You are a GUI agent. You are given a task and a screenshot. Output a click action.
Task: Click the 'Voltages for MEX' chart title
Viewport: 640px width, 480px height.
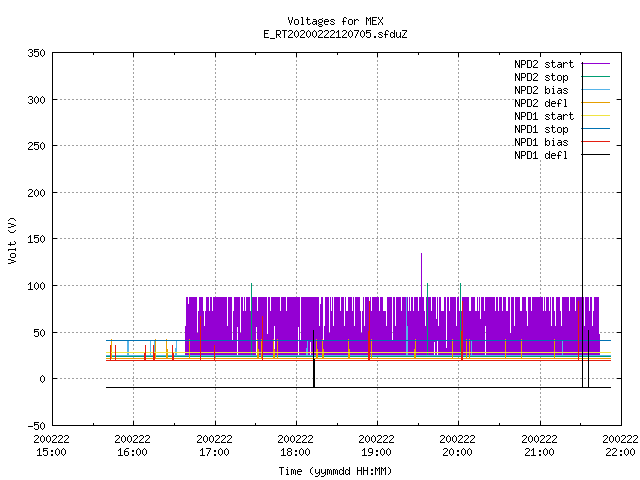coord(335,21)
